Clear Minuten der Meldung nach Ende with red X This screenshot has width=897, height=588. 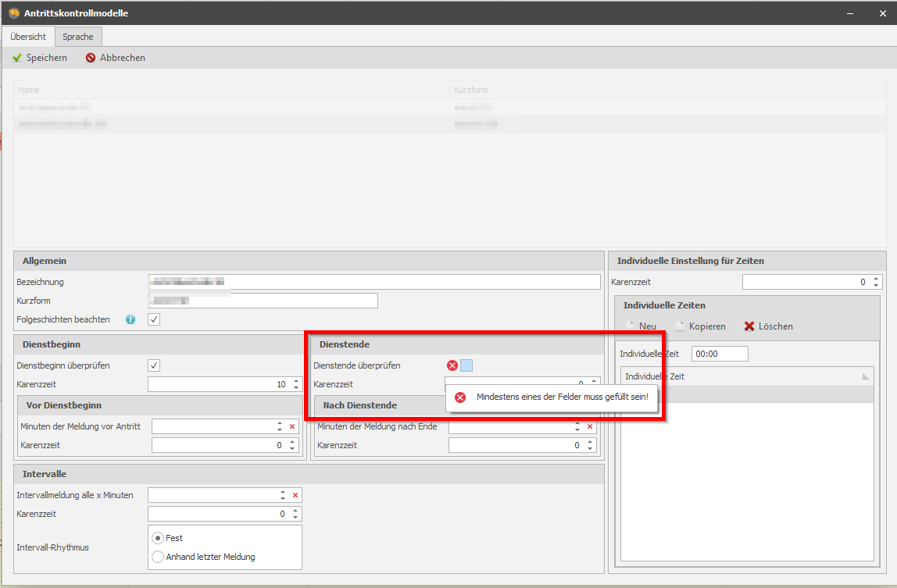pos(590,426)
